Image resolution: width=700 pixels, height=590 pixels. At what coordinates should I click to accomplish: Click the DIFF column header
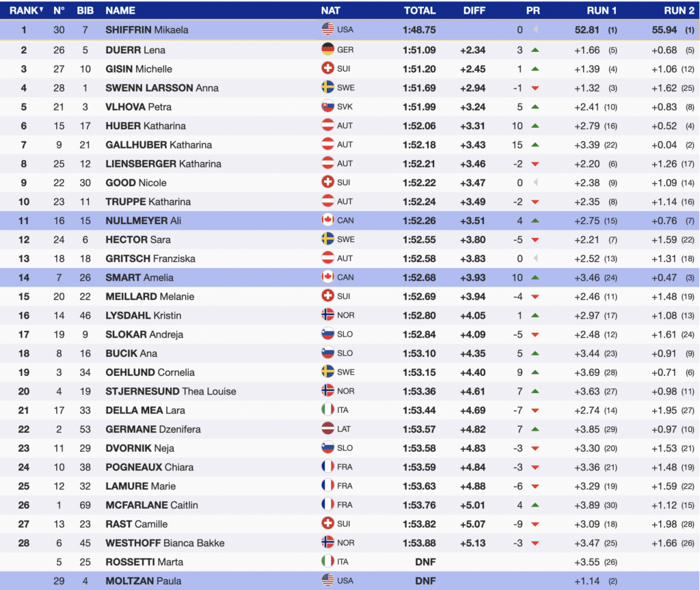pos(474,10)
